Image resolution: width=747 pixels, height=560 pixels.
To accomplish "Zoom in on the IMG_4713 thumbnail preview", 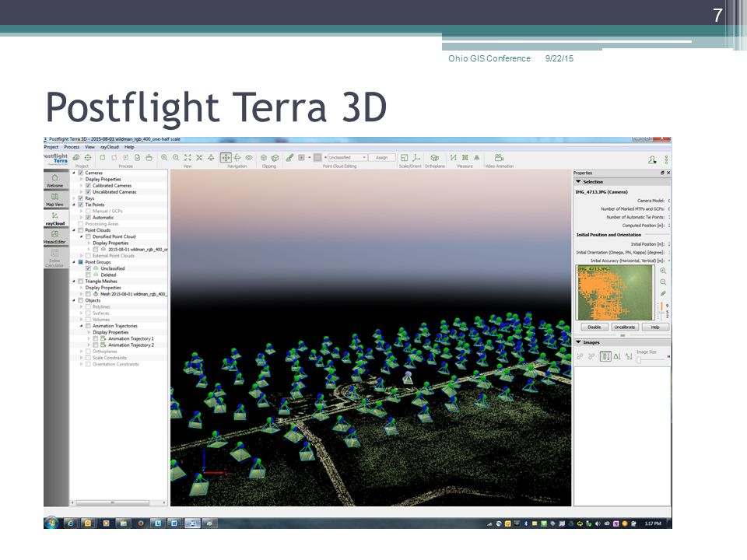I will pos(663,271).
